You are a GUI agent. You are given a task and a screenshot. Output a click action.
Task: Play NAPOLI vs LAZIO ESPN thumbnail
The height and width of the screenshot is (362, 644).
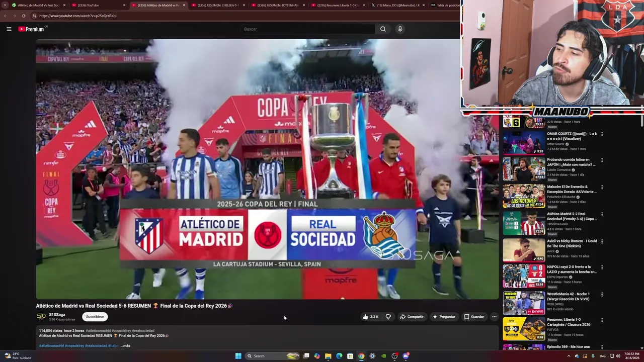524,276
